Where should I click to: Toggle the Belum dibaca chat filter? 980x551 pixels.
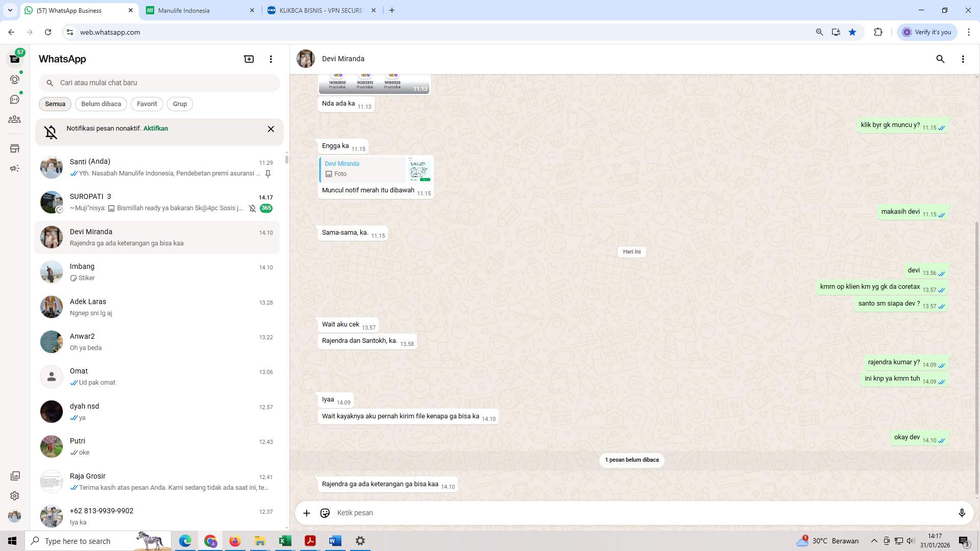(x=101, y=104)
